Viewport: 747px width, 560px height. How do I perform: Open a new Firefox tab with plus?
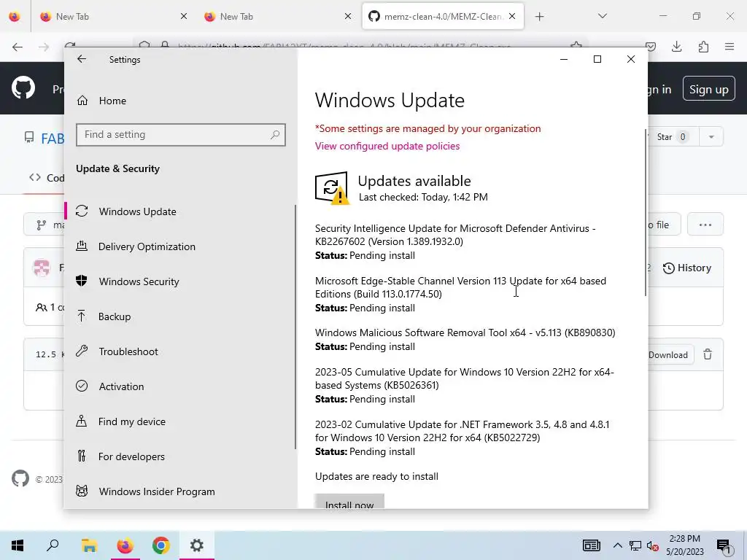pyautogui.click(x=539, y=17)
